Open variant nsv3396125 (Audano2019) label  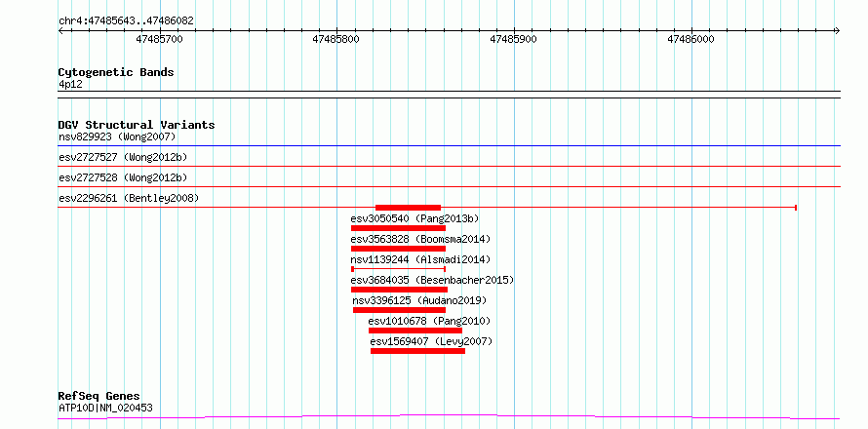click(x=419, y=300)
